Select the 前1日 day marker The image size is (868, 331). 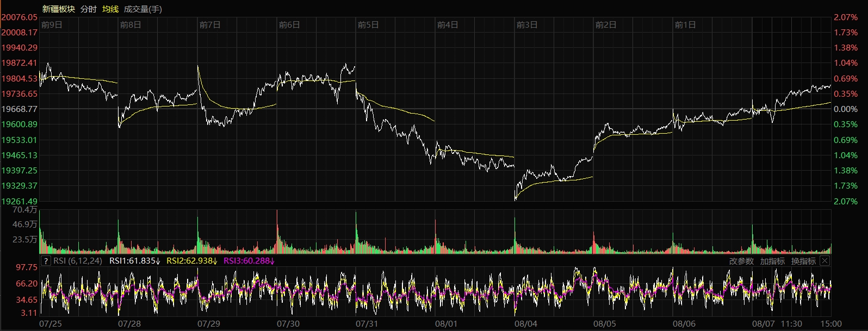pyautogui.click(x=685, y=25)
